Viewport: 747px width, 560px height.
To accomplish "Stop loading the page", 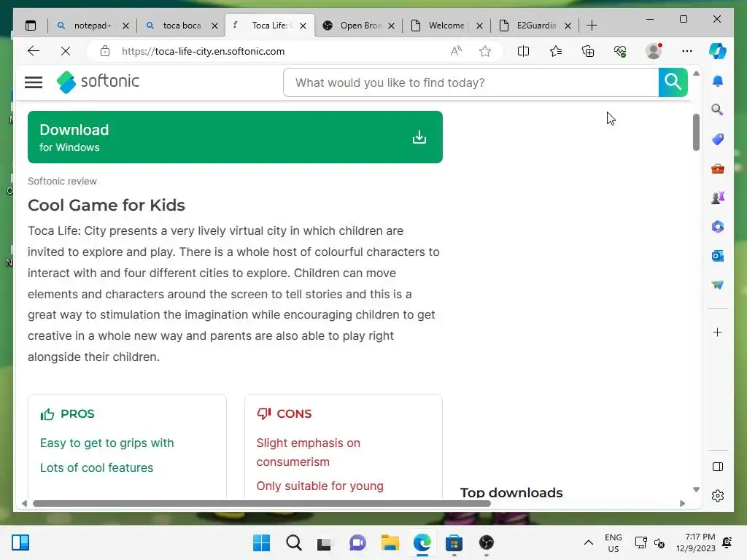I will pyautogui.click(x=65, y=51).
